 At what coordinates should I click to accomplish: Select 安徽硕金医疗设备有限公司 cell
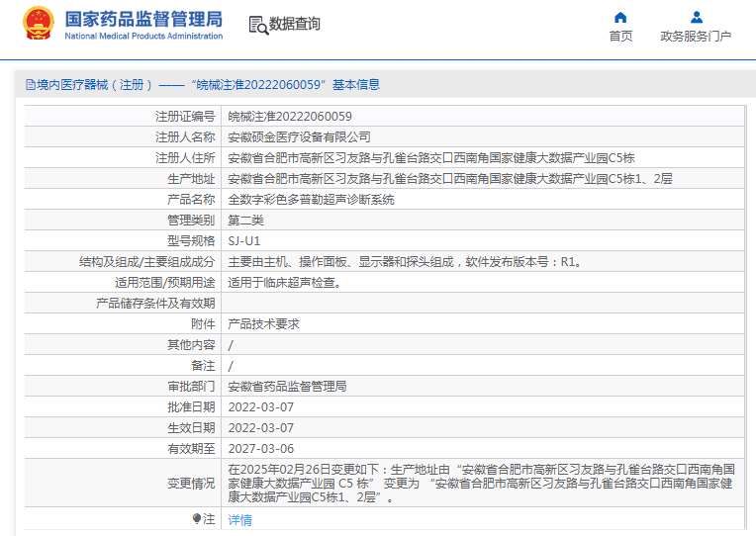(299, 136)
